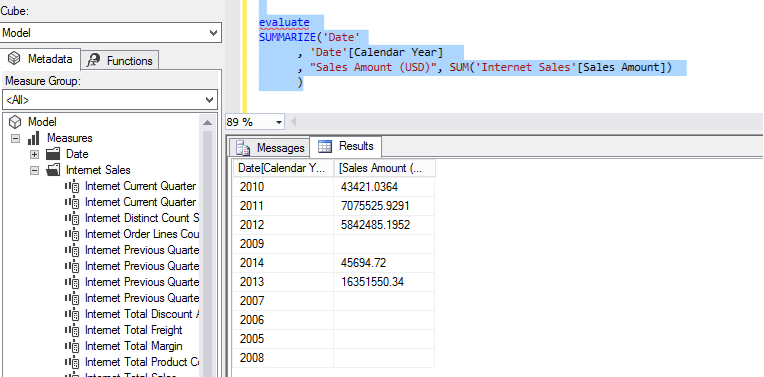Click the Internet Total Freight measure icon
This screenshot has height=377, width=764.
click(72, 330)
